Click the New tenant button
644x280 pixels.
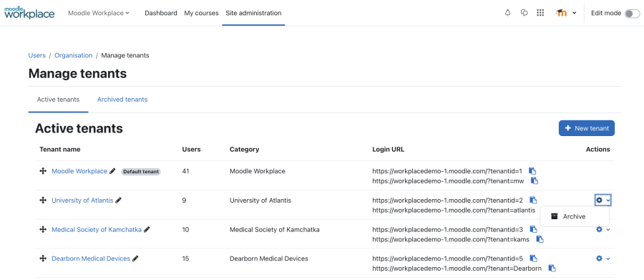pyautogui.click(x=587, y=128)
